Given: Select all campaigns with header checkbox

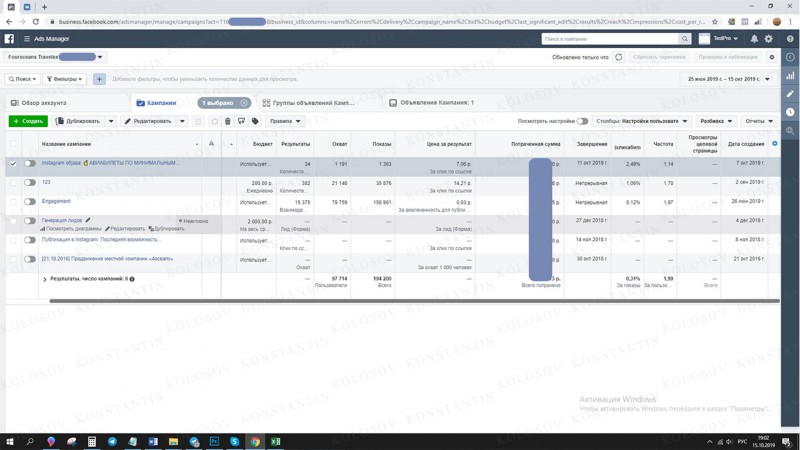Looking at the screenshot, I should tap(13, 144).
